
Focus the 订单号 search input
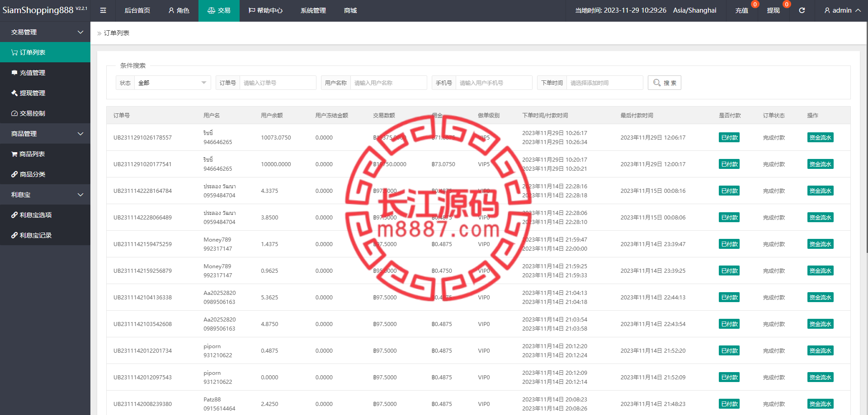278,83
